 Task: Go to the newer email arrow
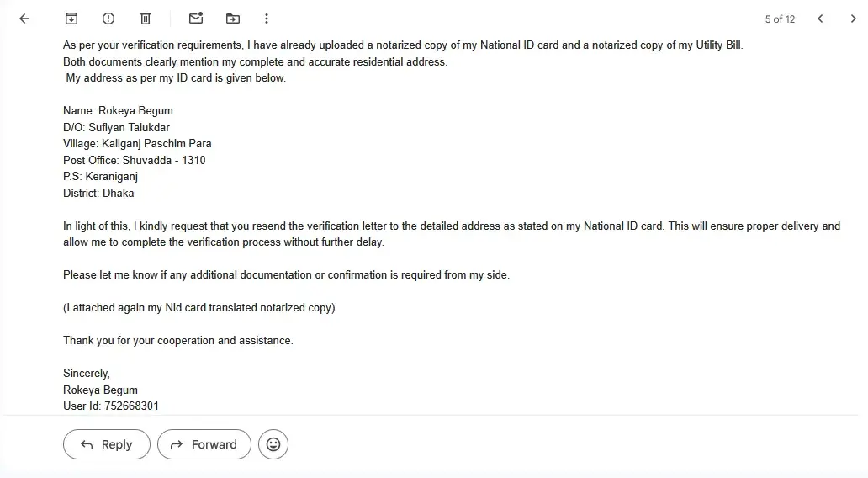click(820, 19)
